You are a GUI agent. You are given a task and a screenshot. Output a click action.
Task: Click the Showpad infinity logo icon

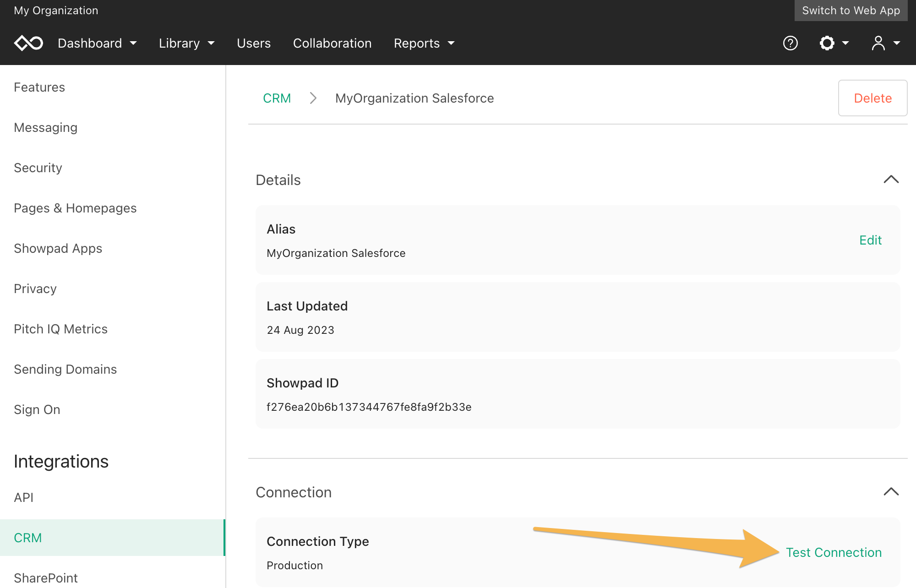(28, 43)
